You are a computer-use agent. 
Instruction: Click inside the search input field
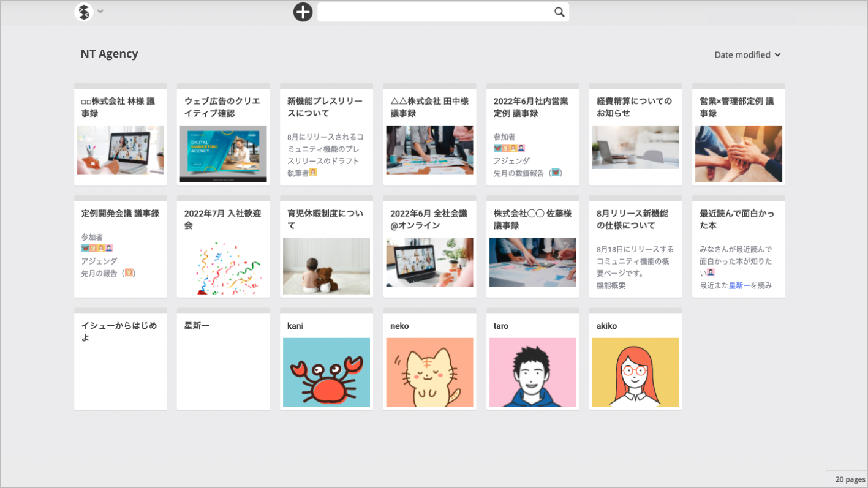tap(435, 12)
